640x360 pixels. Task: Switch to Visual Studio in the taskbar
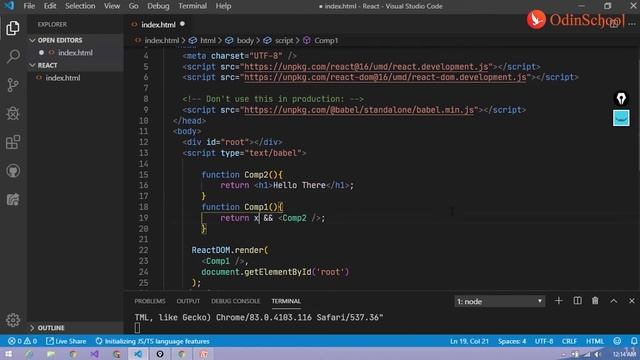click(x=94, y=354)
